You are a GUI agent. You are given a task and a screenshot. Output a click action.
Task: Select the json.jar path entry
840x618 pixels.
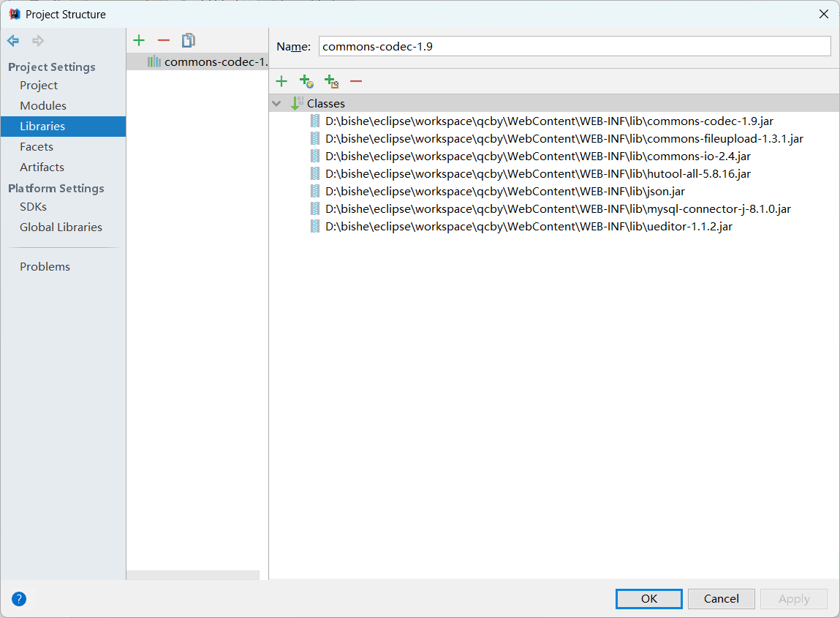pyautogui.click(x=504, y=192)
